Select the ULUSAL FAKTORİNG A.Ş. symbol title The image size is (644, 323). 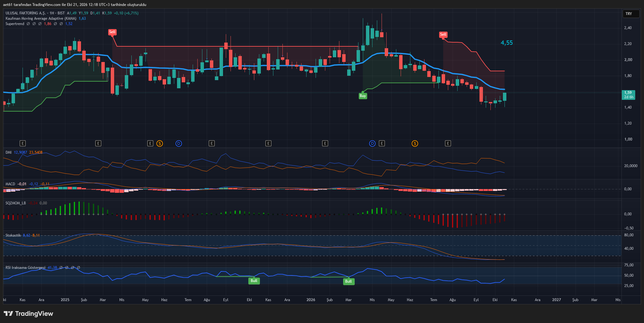(x=25, y=13)
